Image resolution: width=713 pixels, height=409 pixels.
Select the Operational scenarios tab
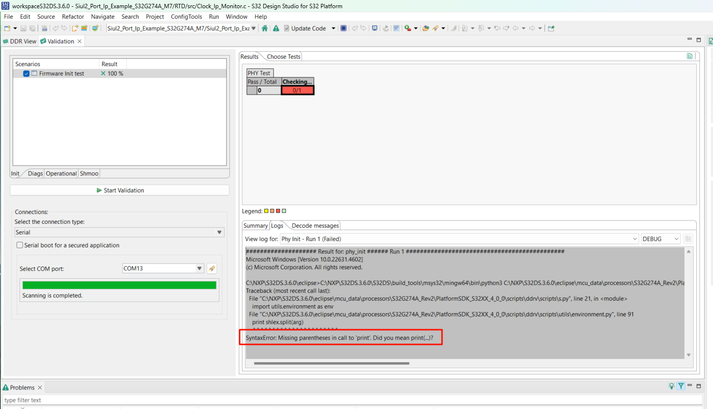[x=61, y=173]
